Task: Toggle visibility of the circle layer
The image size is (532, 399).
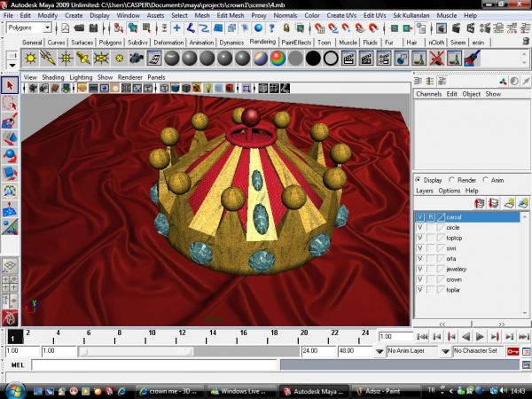Action: tap(420, 227)
